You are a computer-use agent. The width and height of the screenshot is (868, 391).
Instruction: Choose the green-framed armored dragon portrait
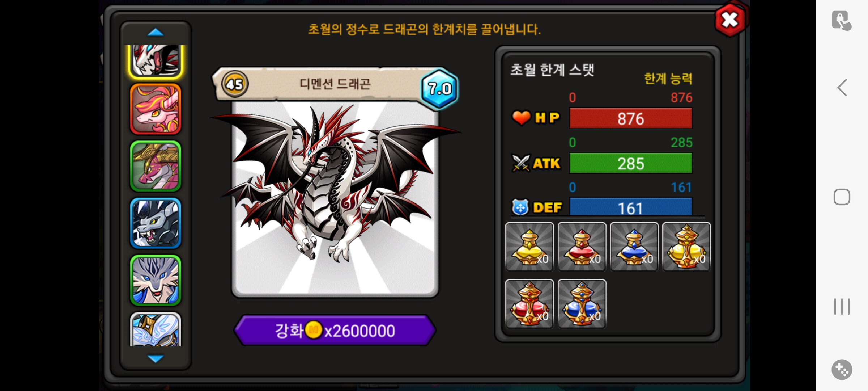click(156, 166)
